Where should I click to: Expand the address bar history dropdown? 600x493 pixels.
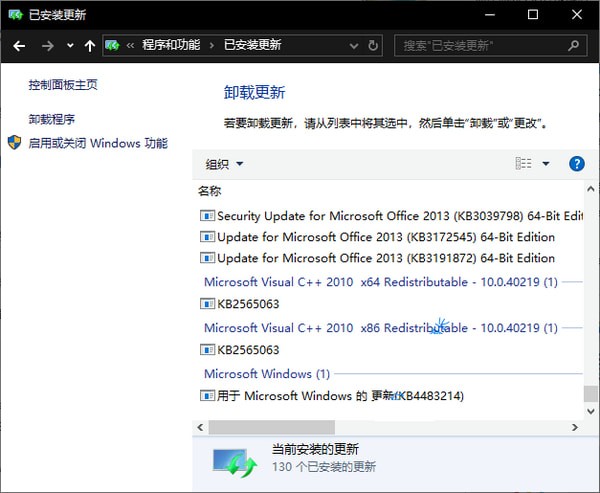352,45
